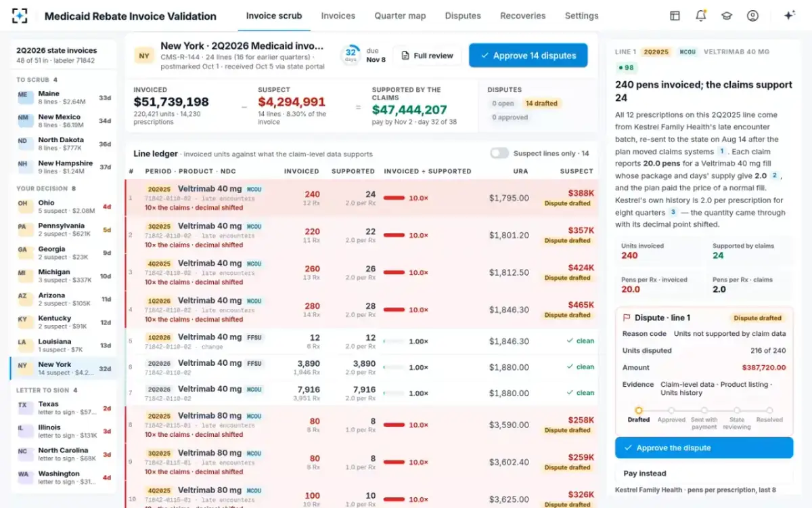Click the Drafted step in dispute progress
This screenshot has height=508, width=812.
638,415
